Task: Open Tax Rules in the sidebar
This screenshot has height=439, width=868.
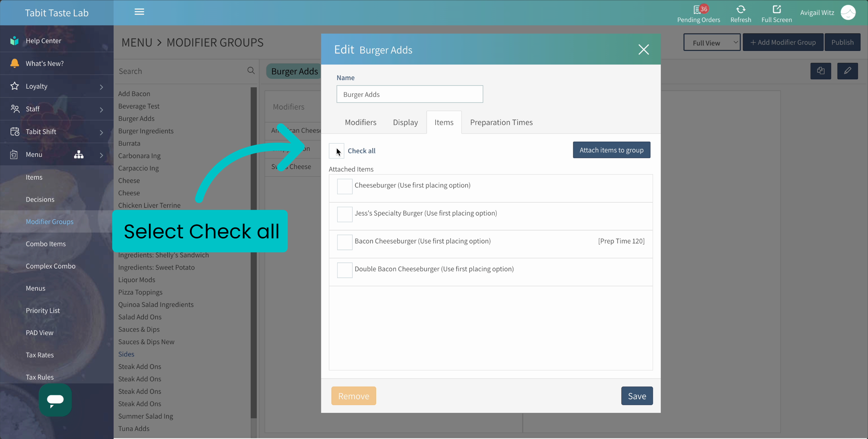Action: (40, 377)
